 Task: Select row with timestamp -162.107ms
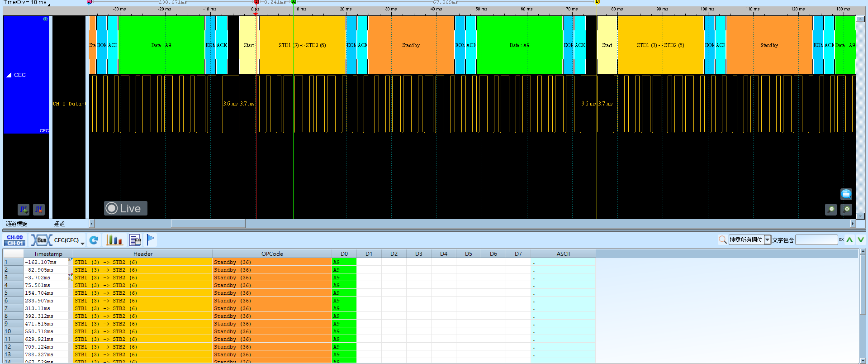(x=299, y=262)
